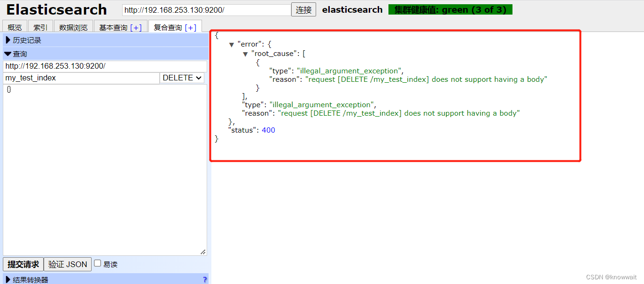The image size is (644, 284).
Task: Click the 验证 JSON button
Action: tap(68, 264)
